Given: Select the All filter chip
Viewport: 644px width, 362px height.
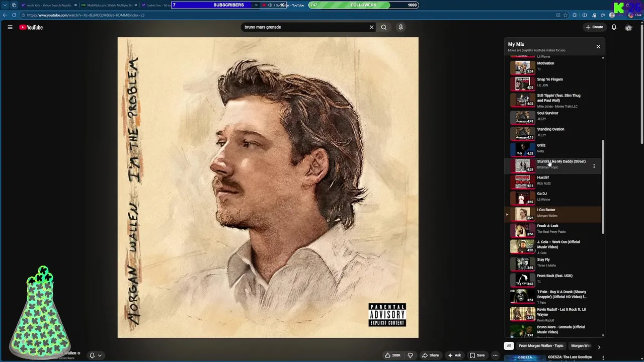Looking at the screenshot, I should (509, 346).
